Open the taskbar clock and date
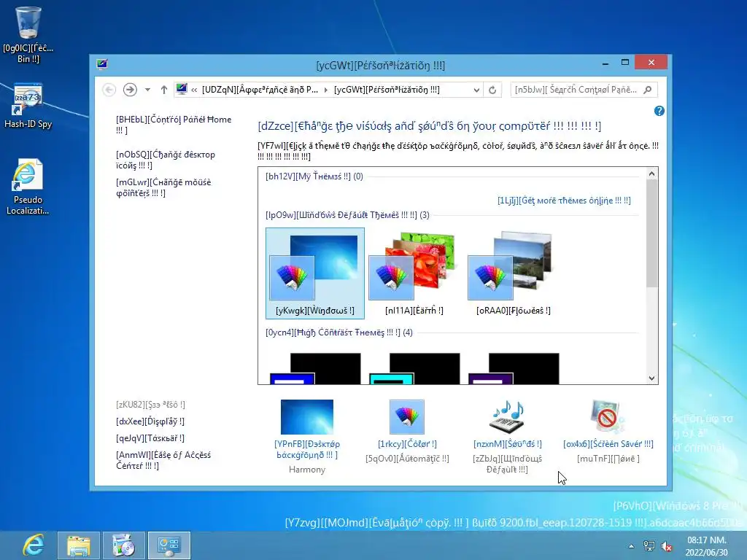 point(706,546)
